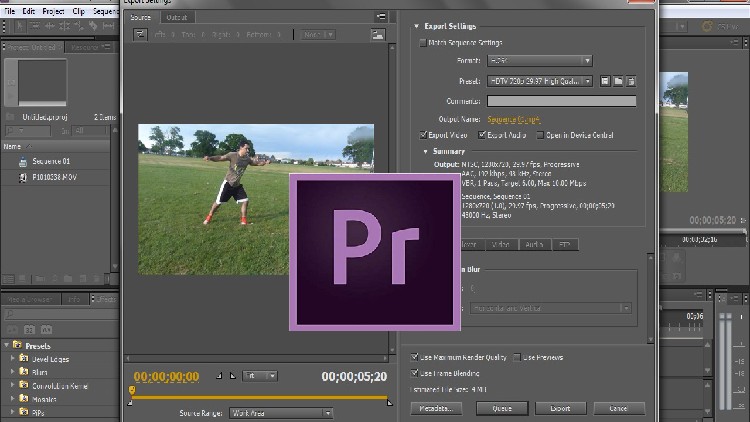
Task: Open the Source Range dropdown
Action: point(281,413)
